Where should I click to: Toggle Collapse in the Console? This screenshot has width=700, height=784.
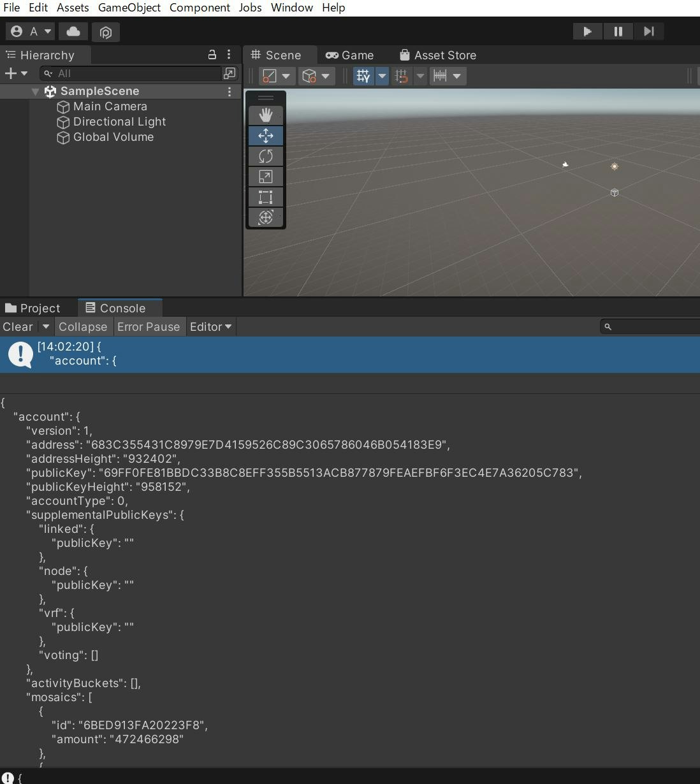click(x=83, y=326)
